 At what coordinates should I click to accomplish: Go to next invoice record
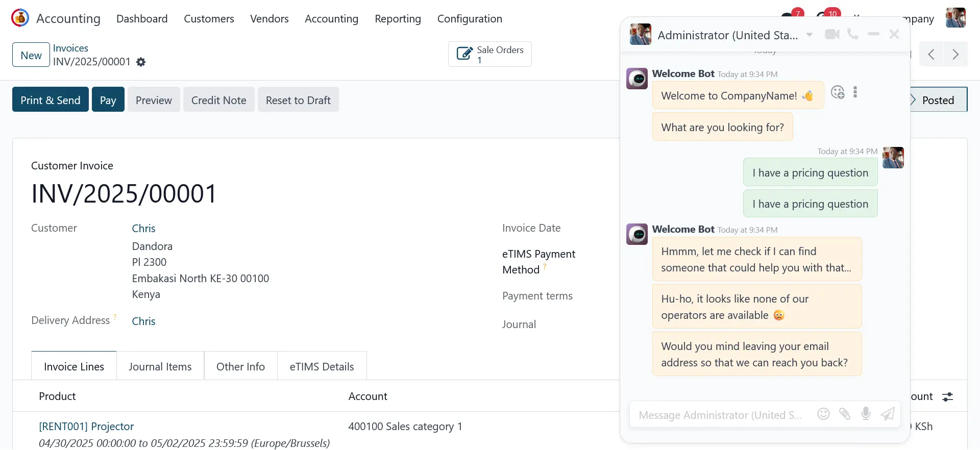coord(955,55)
